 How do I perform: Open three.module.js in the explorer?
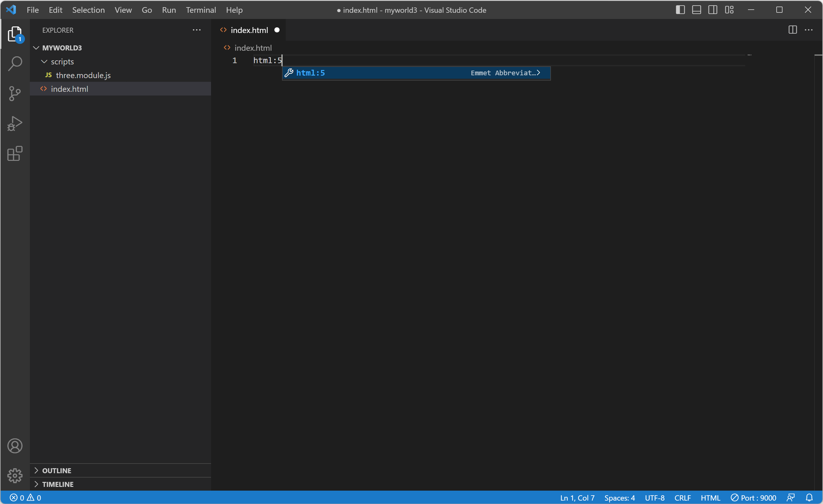pos(83,75)
